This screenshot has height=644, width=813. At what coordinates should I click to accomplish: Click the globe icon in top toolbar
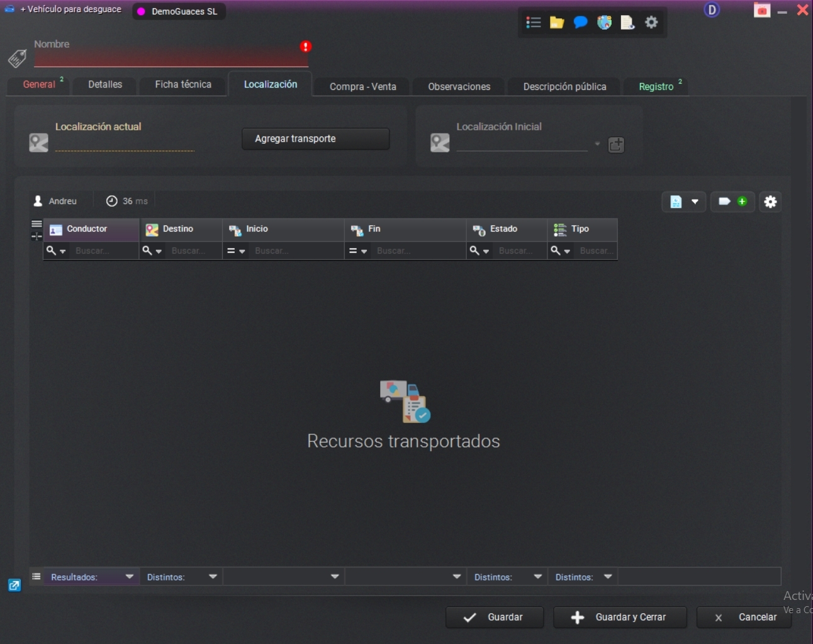pyautogui.click(x=604, y=23)
